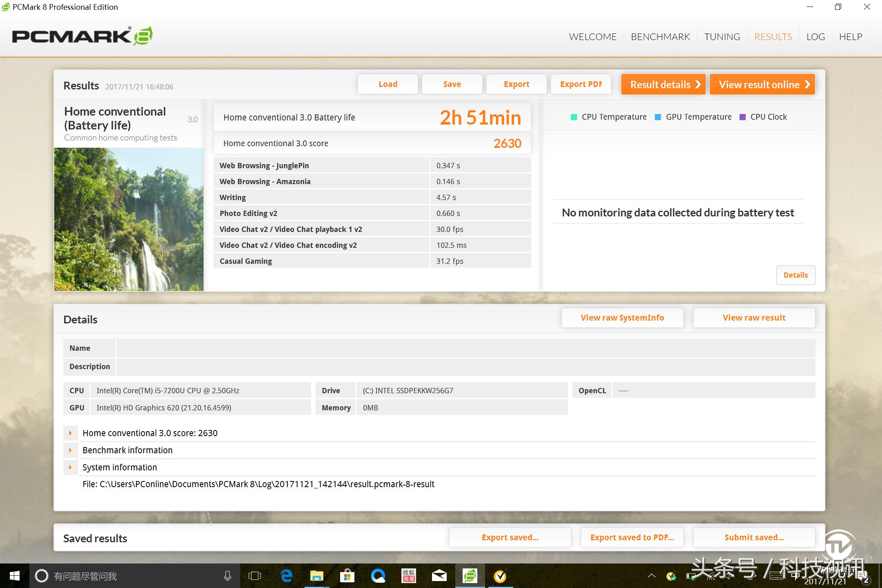Screen dimensions: 882x588
Task: Open the Mail app taskbar icon
Action: click(439, 576)
